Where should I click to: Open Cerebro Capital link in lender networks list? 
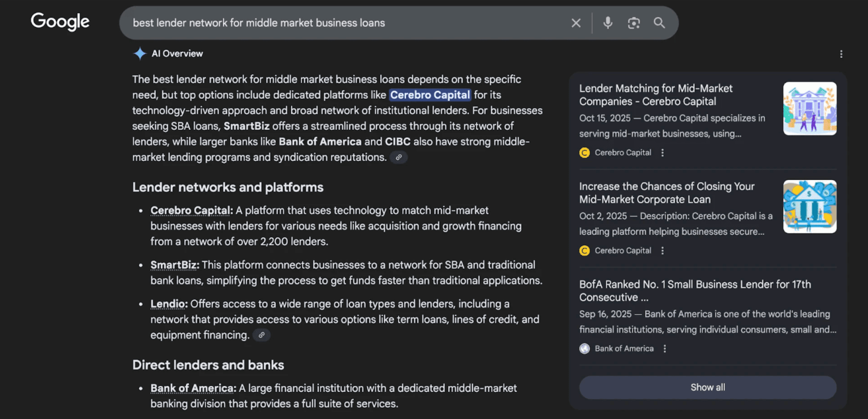coord(192,210)
